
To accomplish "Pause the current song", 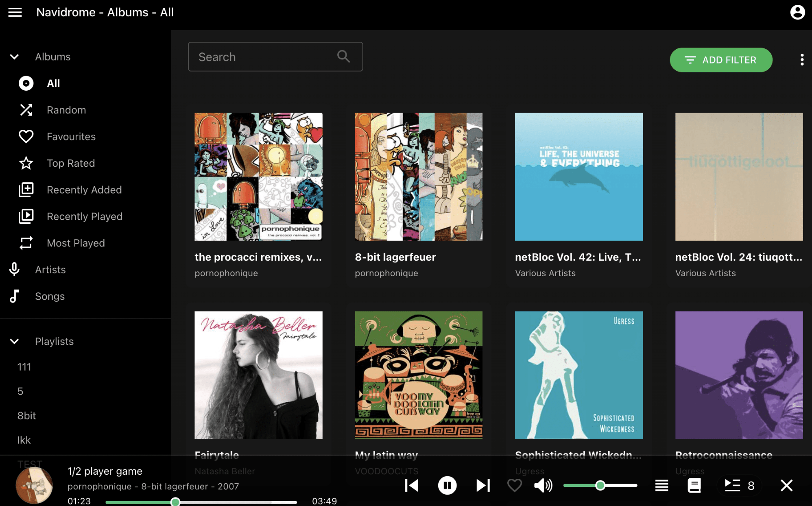I will coord(447,485).
